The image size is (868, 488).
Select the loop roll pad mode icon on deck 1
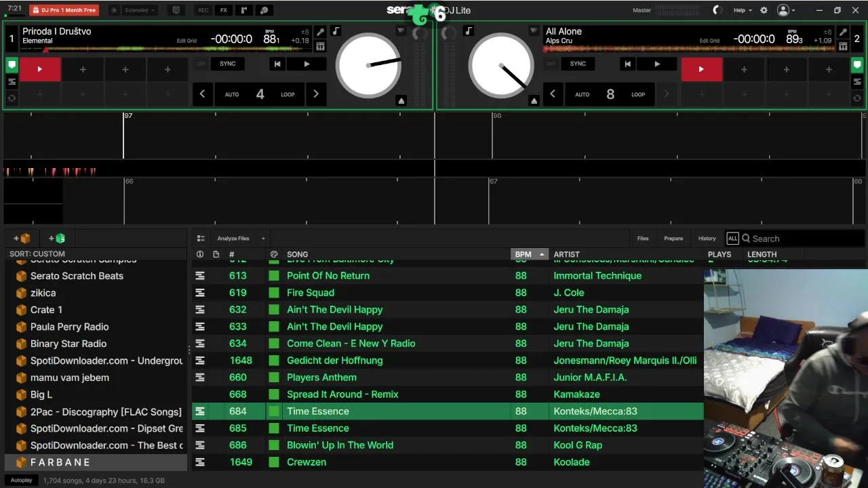tap(12, 98)
